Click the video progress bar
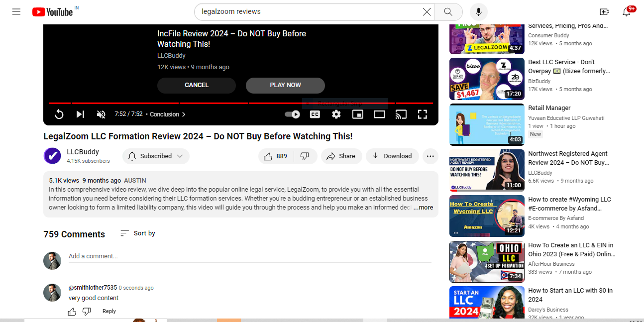The width and height of the screenshot is (644, 322). coord(240,103)
